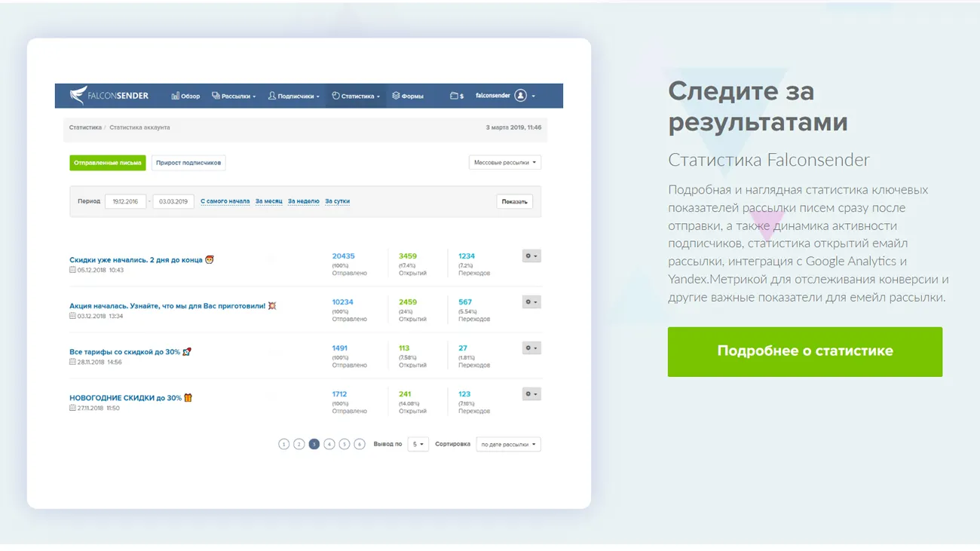Click the FalconSender logo
The width and height of the screenshot is (980, 551).
(x=109, y=96)
